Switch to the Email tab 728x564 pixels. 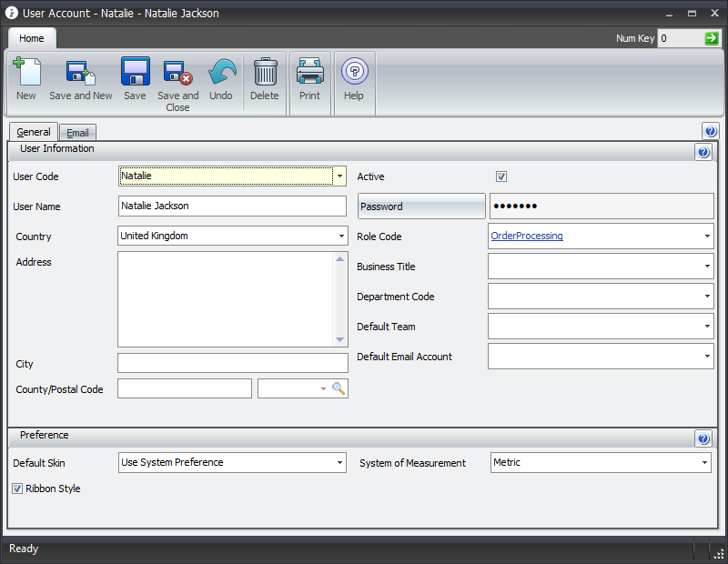[77, 133]
